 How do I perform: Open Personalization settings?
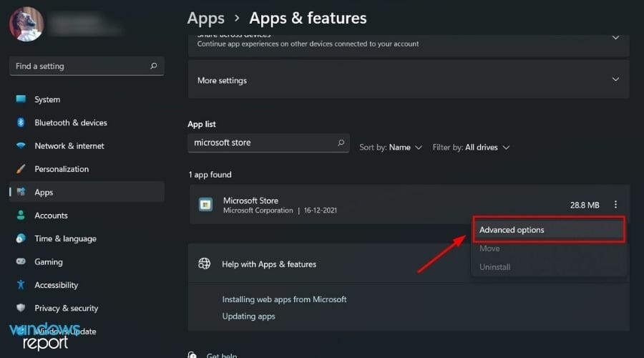tap(87, 169)
